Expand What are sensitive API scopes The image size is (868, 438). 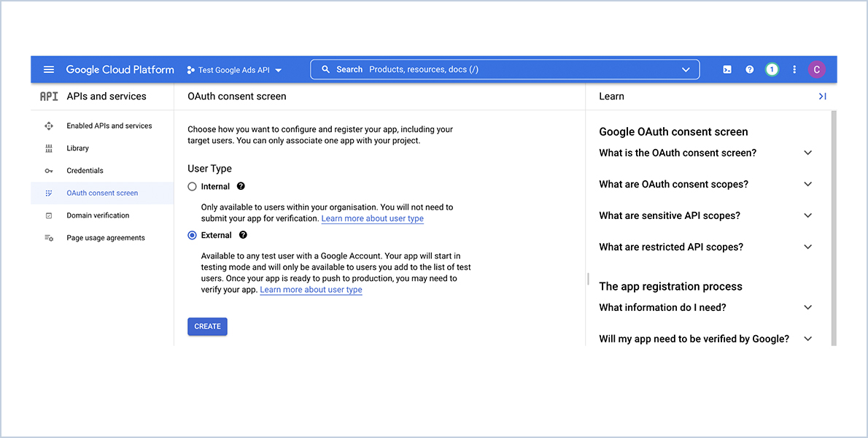coord(807,215)
